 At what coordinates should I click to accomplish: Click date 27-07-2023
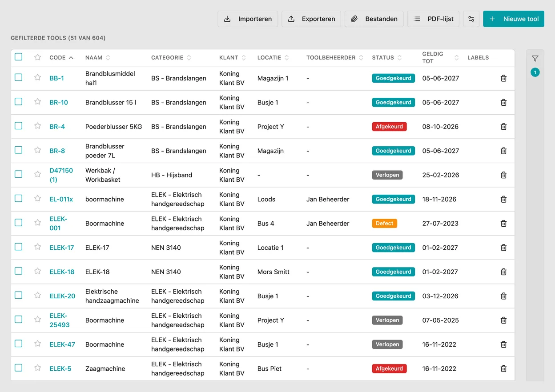pyautogui.click(x=440, y=224)
